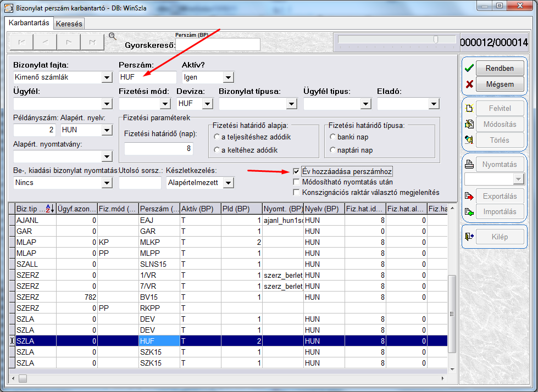Go to first record navigation arrow
Image resolution: width=538 pixels, height=392 pixels.
pyautogui.click(x=21, y=42)
